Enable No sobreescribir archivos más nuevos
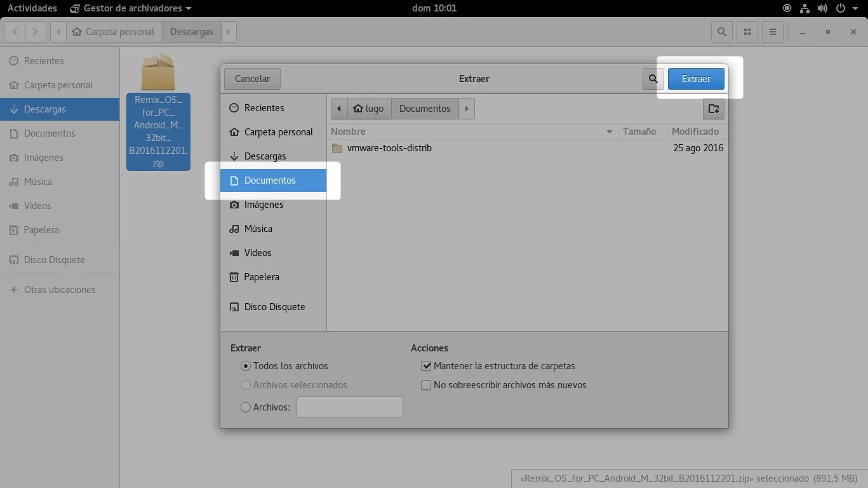Screen dimensions: 868x488 pos(426,384)
